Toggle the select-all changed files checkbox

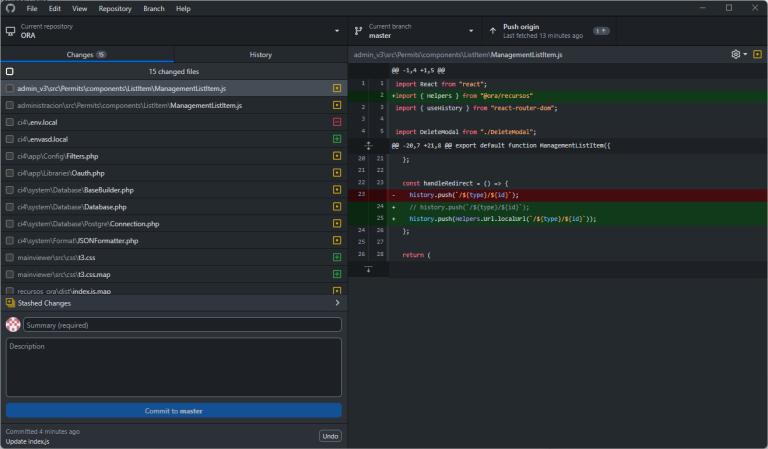point(10,71)
